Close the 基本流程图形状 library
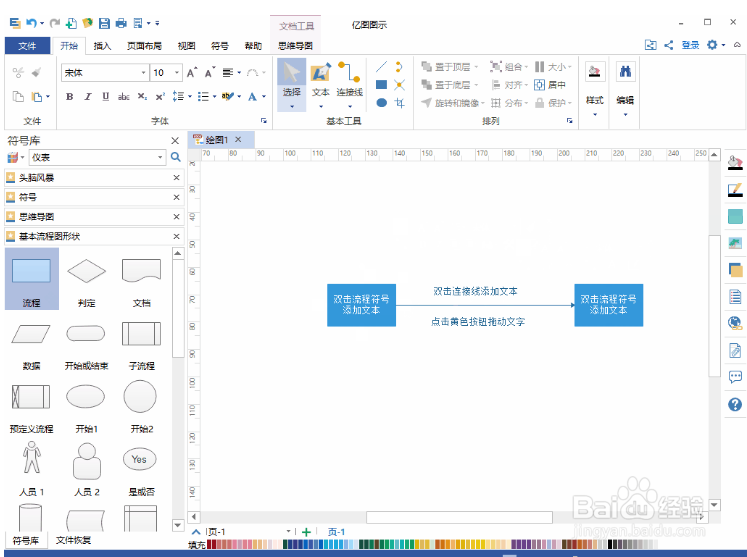The width and height of the screenshot is (747, 557). (x=176, y=236)
